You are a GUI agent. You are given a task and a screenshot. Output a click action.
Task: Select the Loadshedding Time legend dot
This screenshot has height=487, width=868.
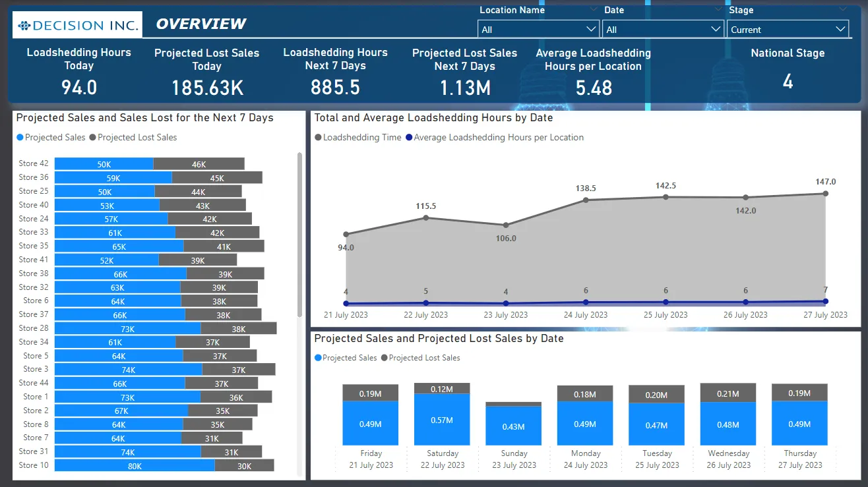(x=318, y=138)
